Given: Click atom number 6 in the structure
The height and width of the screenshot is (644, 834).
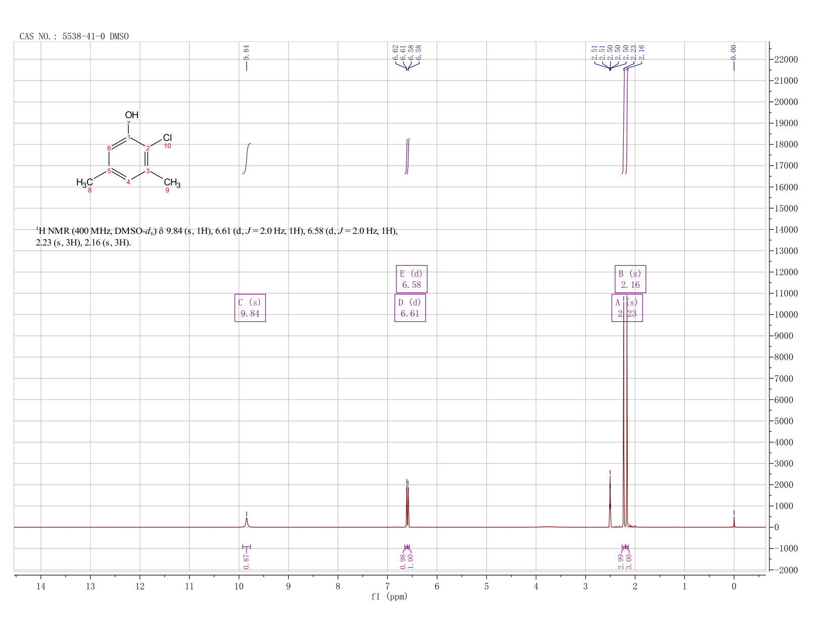Looking at the screenshot, I should tap(109, 148).
